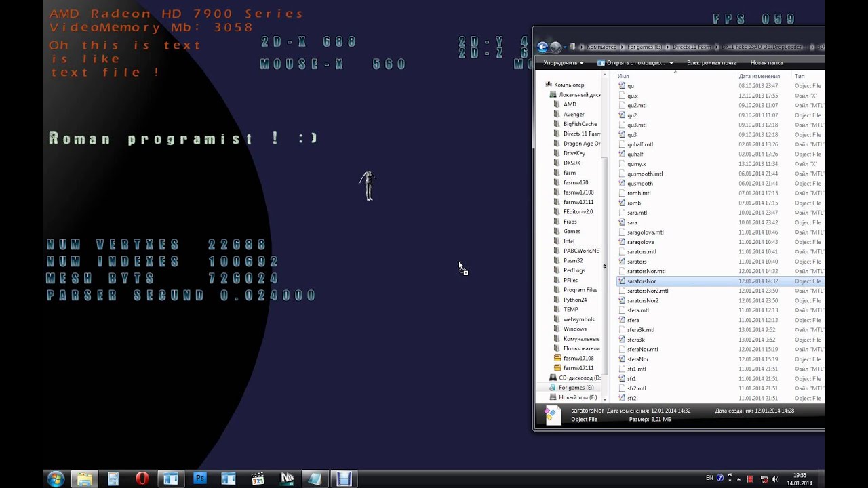Expand breadcrumb arrow after Компьютер
Viewport: 868px width, 488px height.
(x=620, y=47)
